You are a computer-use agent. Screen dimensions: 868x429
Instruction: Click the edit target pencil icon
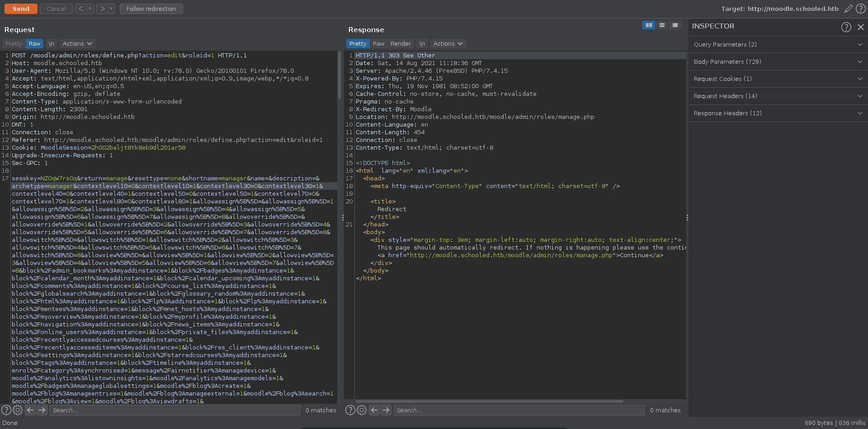849,9
